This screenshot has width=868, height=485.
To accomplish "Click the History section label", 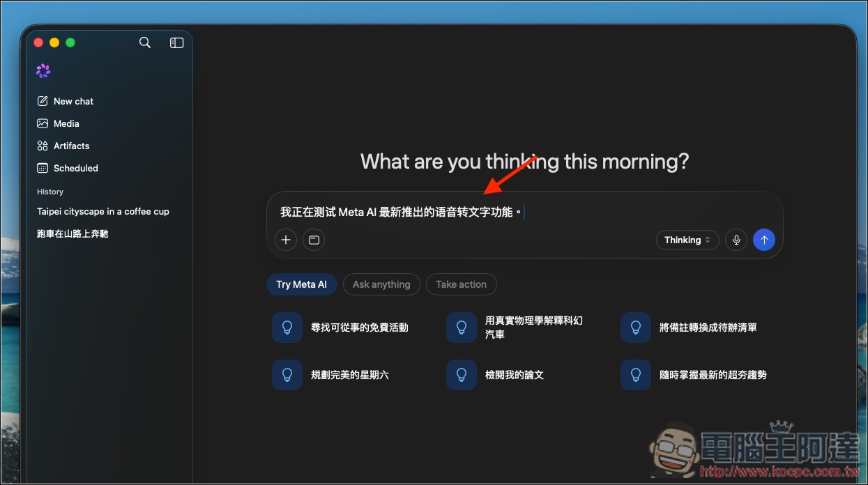I will (50, 192).
